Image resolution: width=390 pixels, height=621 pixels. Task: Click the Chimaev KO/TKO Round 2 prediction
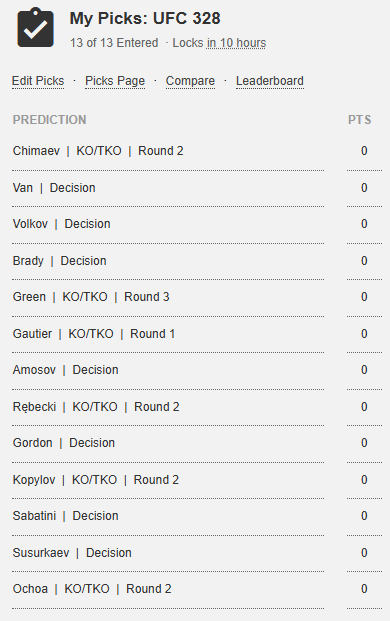coord(98,151)
